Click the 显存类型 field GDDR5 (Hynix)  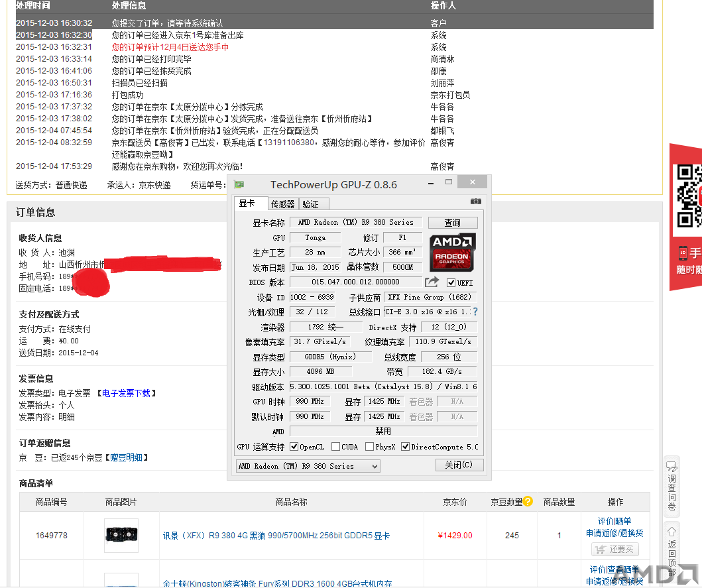[330, 357]
